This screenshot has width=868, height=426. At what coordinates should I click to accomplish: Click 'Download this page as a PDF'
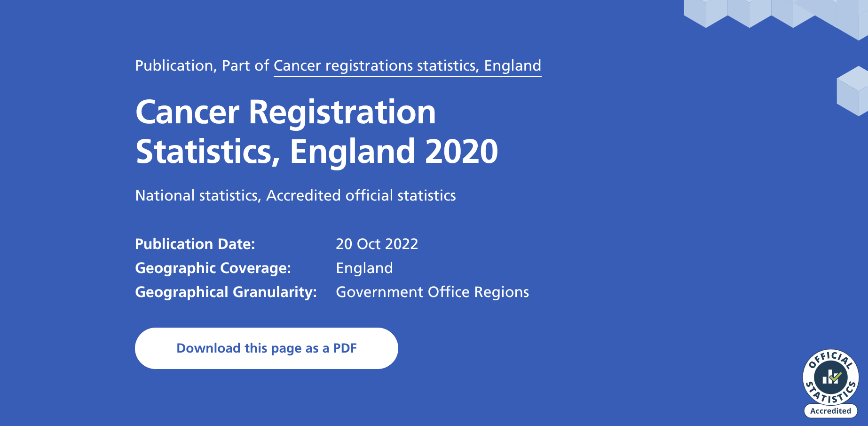[266, 348]
